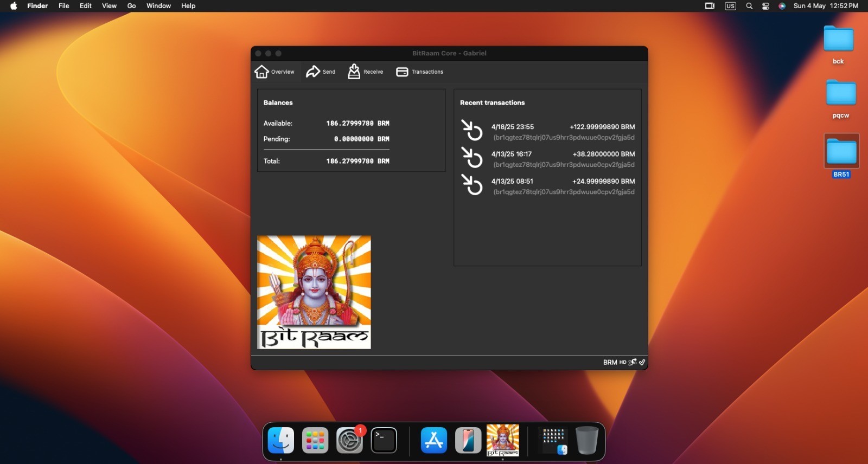This screenshot has width=868, height=464.
Task: Switch to the Send tab
Action: pos(321,72)
